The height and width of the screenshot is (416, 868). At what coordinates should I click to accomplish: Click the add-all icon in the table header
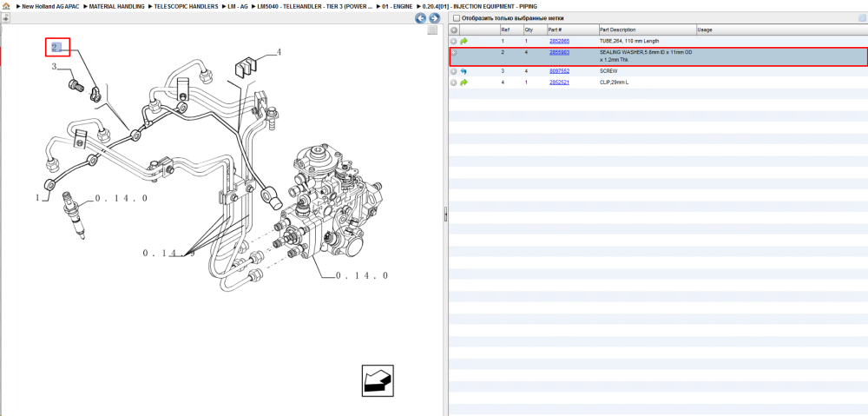(453, 30)
